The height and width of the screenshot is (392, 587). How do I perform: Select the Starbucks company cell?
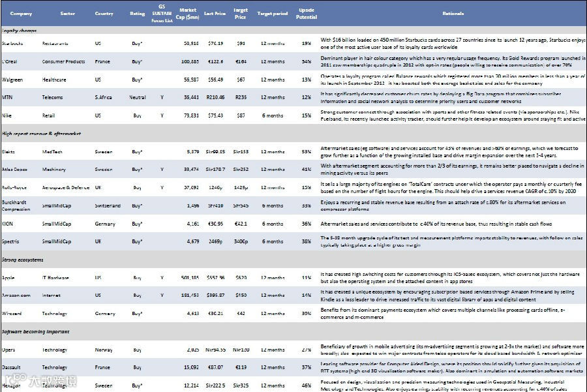[x=12, y=44]
